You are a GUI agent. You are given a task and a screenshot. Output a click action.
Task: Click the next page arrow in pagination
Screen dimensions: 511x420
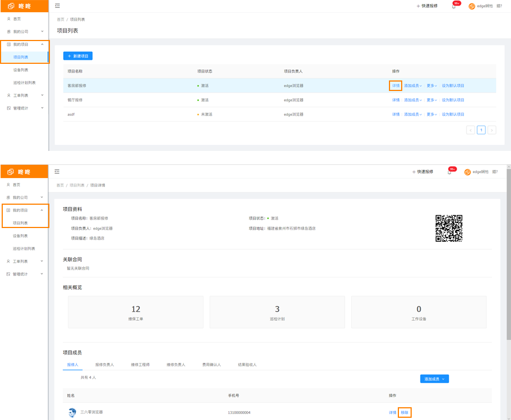[x=492, y=130]
